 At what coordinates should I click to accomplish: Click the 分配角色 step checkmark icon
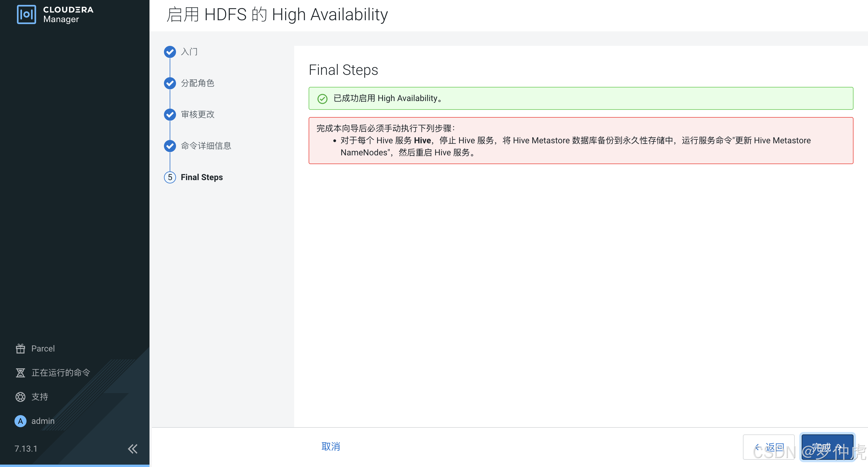[170, 83]
